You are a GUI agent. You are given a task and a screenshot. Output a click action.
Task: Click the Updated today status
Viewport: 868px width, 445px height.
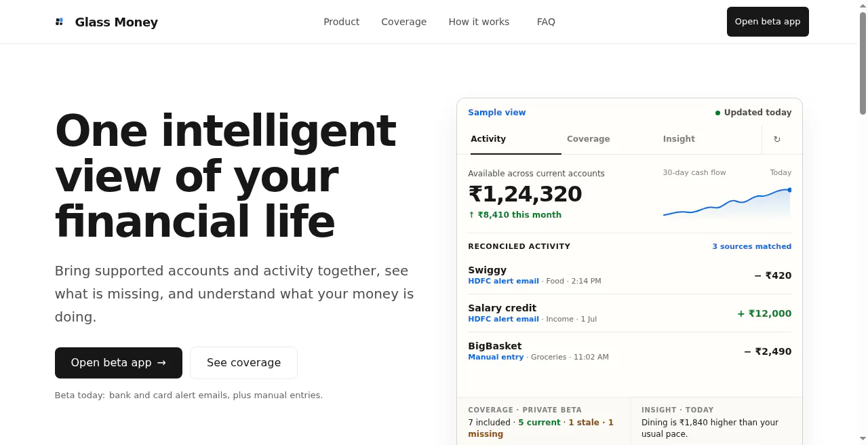point(753,113)
